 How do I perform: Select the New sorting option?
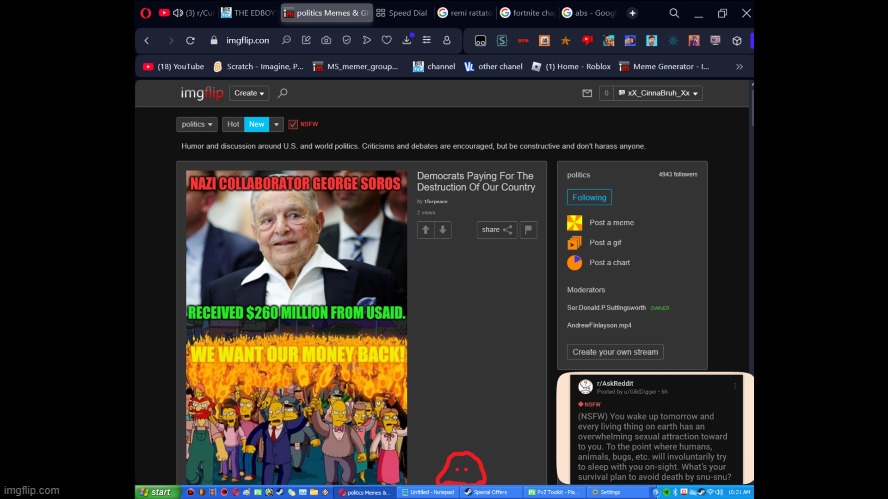click(x=257, y=124)
